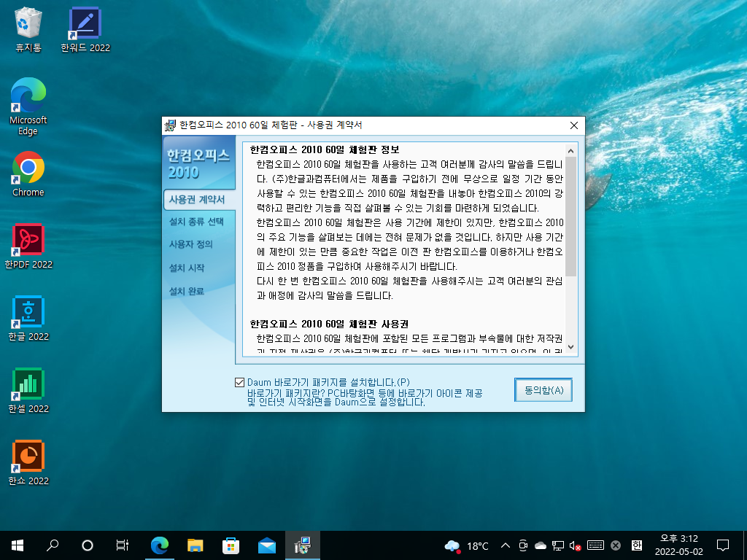Select the 한쇼 2022 desktop icon
Viewport: 747px width, 560px height.
[x=28, y=462]
